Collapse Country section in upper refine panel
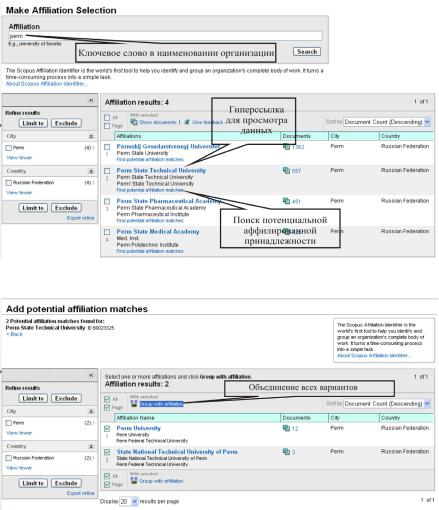Screen dimensions: 439x510 [91, 171]
